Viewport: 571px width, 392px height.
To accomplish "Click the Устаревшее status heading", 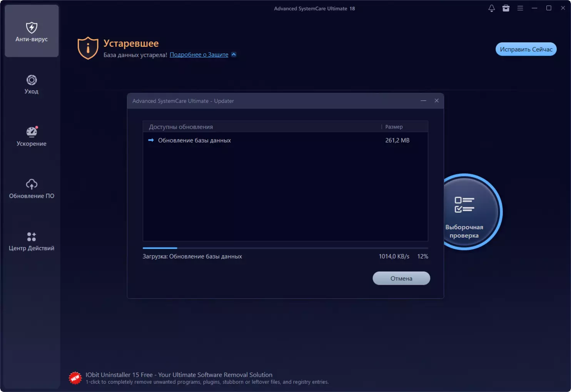I will [131, 43].
